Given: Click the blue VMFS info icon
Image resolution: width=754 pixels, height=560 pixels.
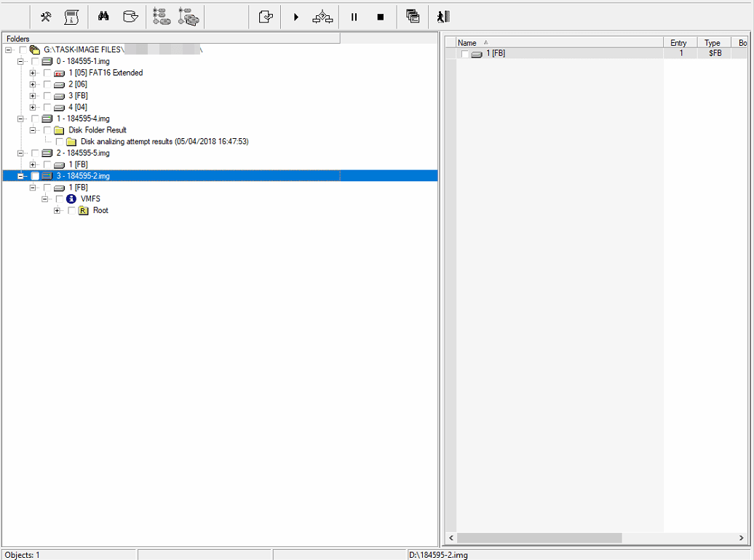Looking at the screenshot, I should (71, 199).
